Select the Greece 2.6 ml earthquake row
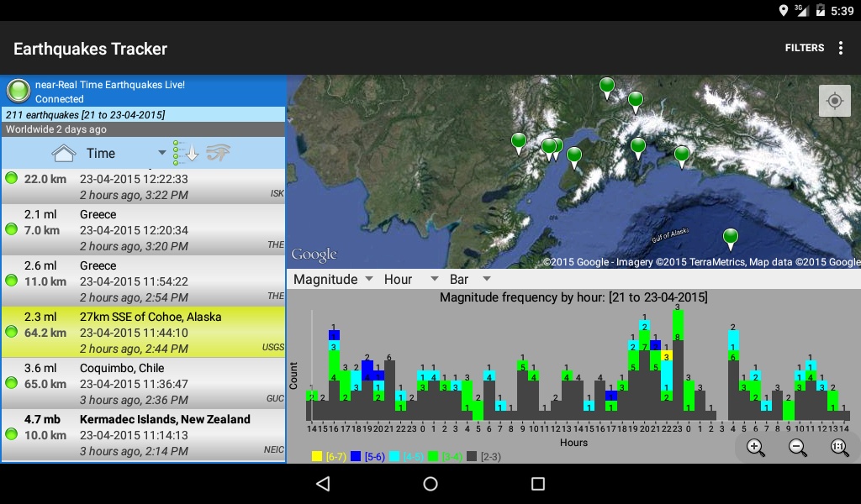 point(143,281)
